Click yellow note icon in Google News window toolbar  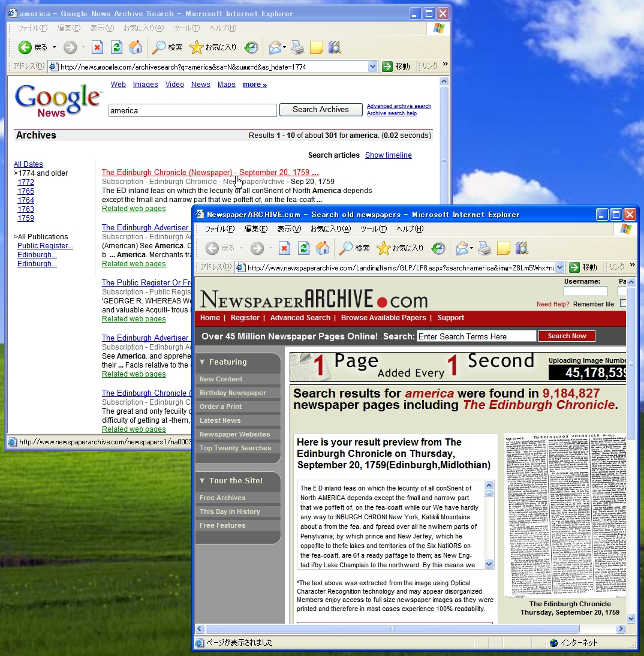click(x=317, y=47)
